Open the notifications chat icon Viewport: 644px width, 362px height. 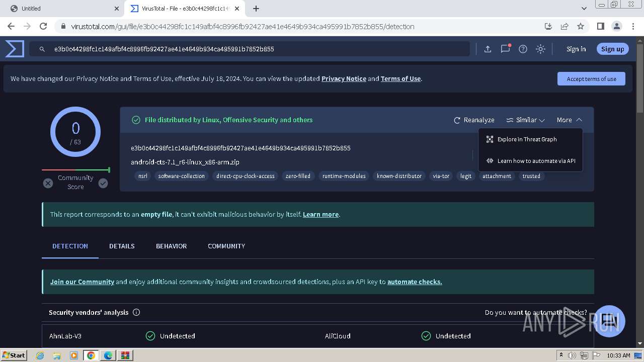pos(505,49)
